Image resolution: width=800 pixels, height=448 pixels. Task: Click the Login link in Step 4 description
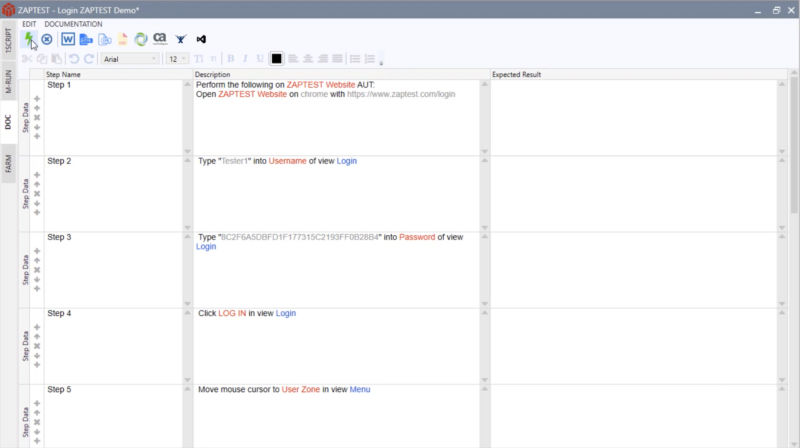coord(286,313)
